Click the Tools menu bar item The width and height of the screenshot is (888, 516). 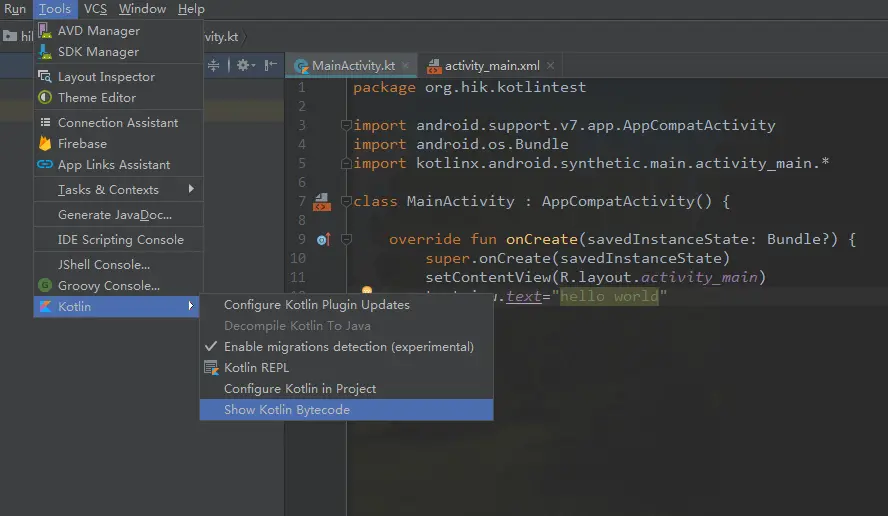click(x=54, y=9)
